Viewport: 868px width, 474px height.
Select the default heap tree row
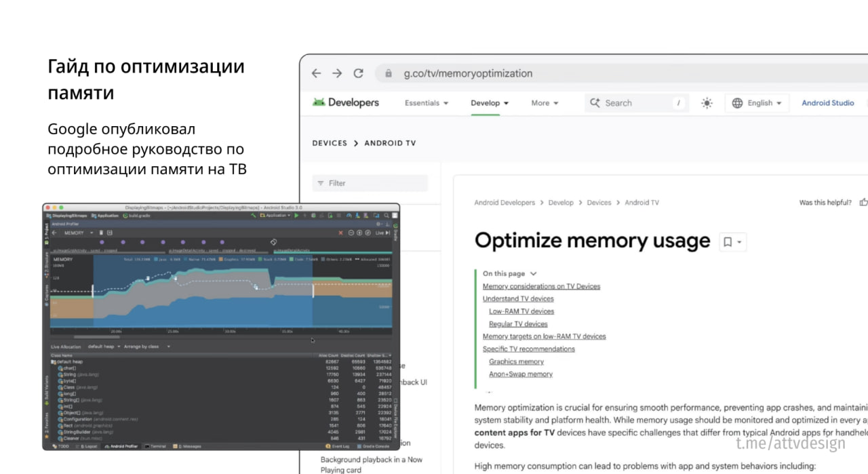click(221, 361)
